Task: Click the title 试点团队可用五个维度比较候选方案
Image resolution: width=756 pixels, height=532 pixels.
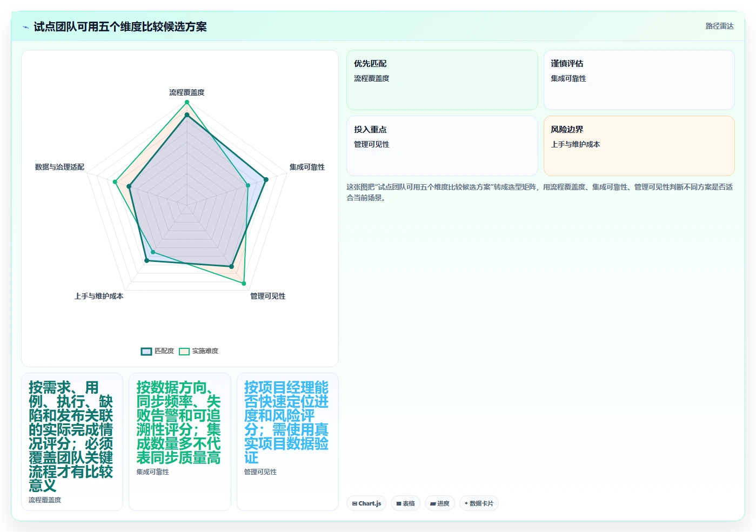Action: pos(120,27)
